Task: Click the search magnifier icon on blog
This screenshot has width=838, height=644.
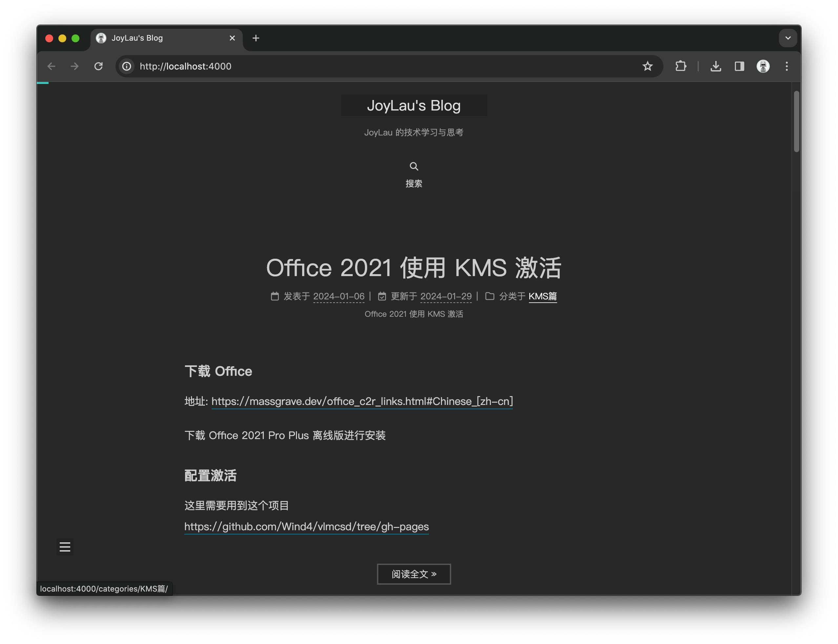Action: pyautogui.click(x=414, y=166)
